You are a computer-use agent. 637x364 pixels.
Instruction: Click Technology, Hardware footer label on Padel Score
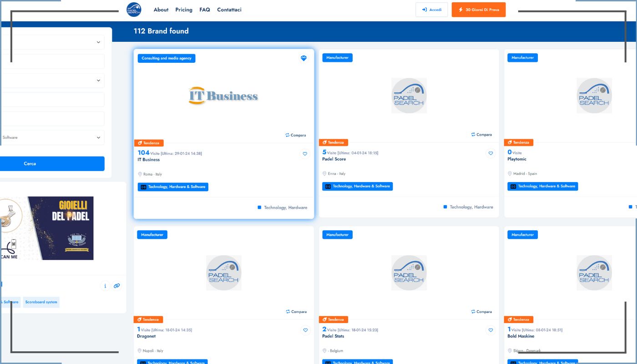[x=471, y=207]
